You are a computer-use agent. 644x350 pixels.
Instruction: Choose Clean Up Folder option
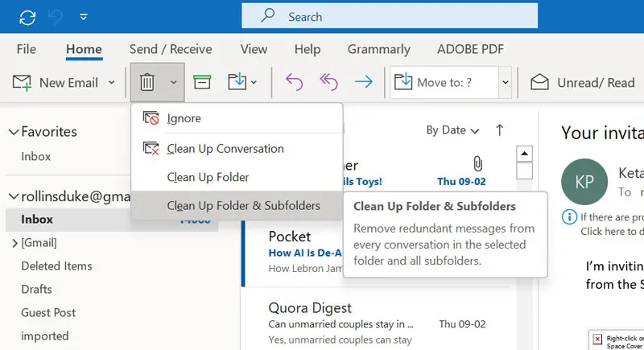point(208,177)
